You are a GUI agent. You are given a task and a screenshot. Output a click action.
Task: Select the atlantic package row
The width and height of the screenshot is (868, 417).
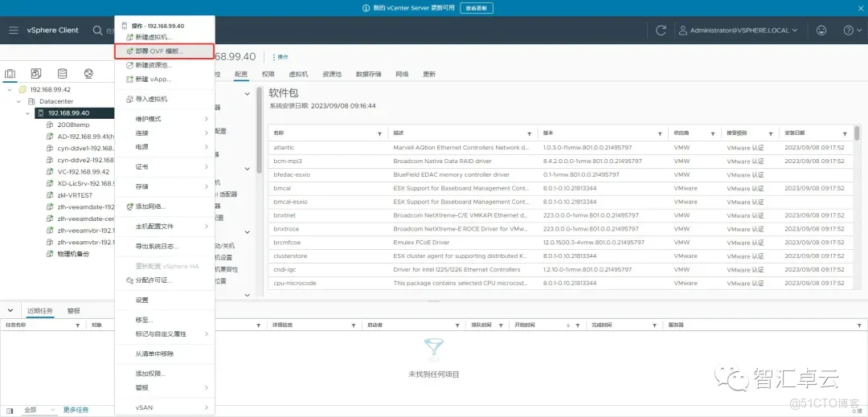coord(561,148)
